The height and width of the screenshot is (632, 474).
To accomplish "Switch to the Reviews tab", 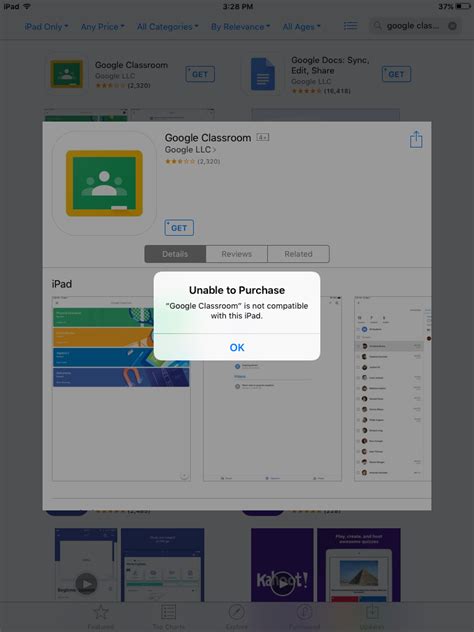I will pos(237,254).
